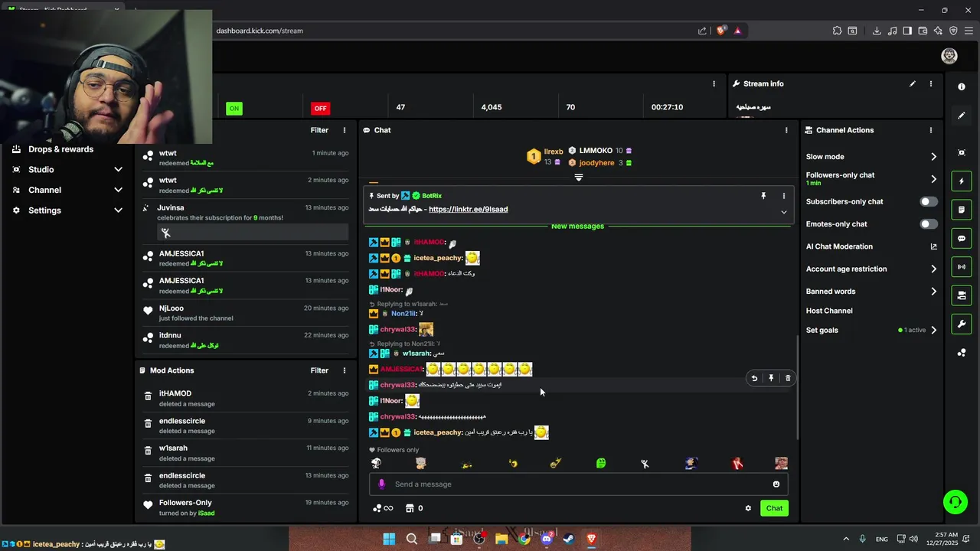
Task: Expand pinned message chevron
Action: point(783,212)
